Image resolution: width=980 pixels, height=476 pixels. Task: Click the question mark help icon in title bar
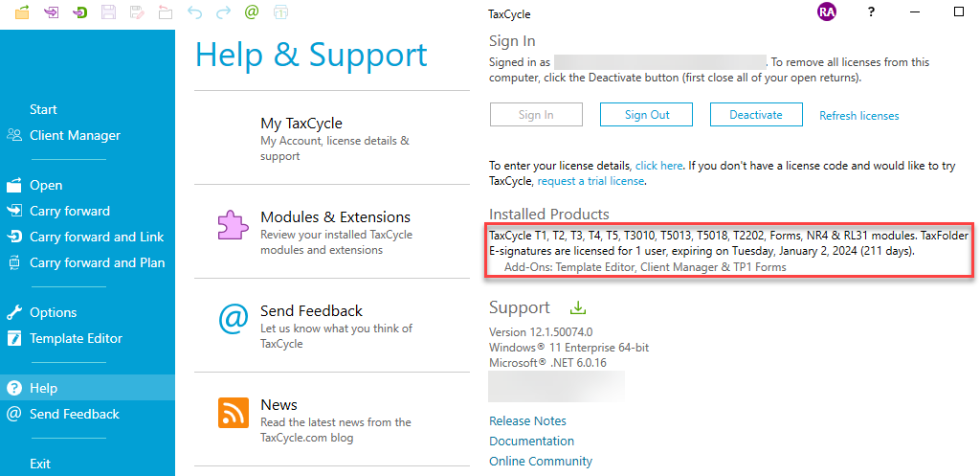[x=871, y=11]
